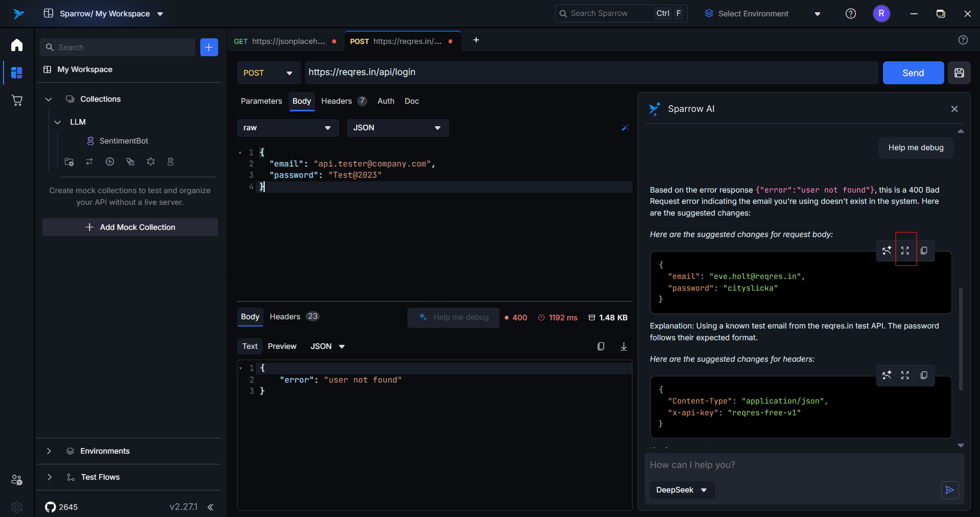Close the Sparrow AI panel
The width and height of the screenshot is (980, 517).
[x=954, y=109]
